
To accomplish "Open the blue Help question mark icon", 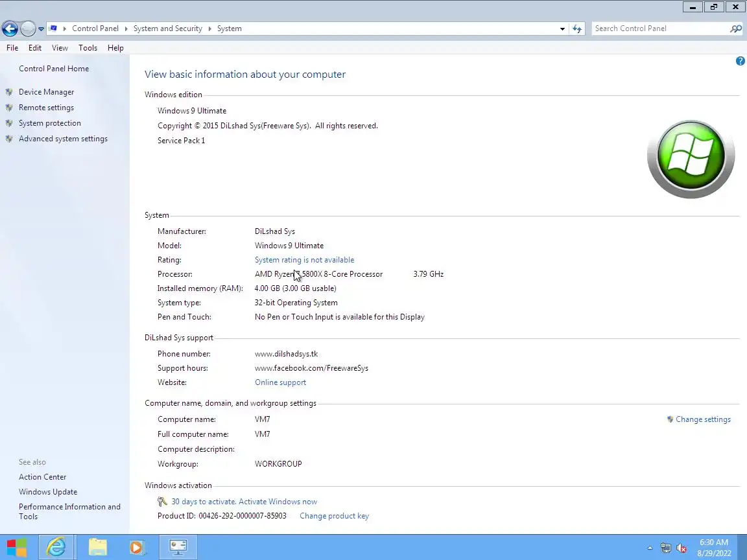I will 740,61.
